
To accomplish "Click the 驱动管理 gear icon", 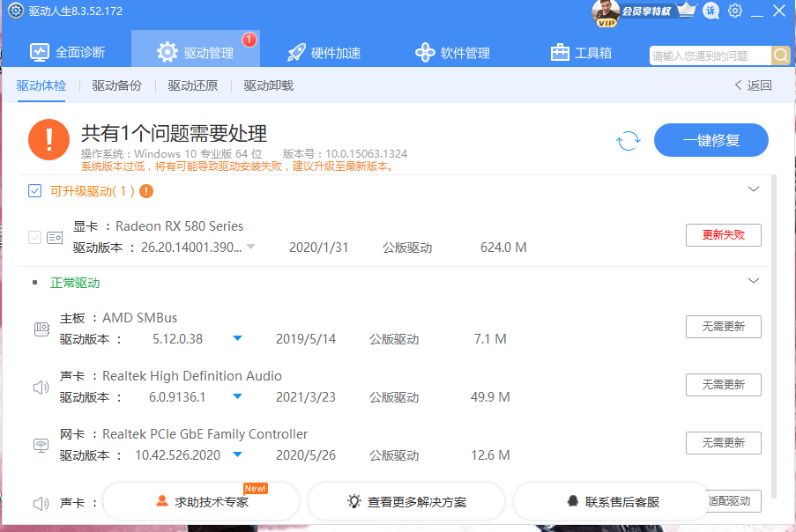I will pos(167,52).
